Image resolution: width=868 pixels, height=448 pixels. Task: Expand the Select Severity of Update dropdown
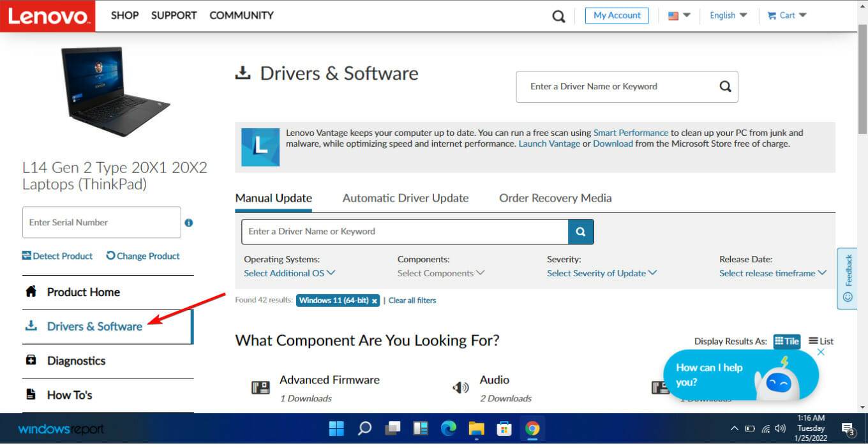click(x=602, y=273)
